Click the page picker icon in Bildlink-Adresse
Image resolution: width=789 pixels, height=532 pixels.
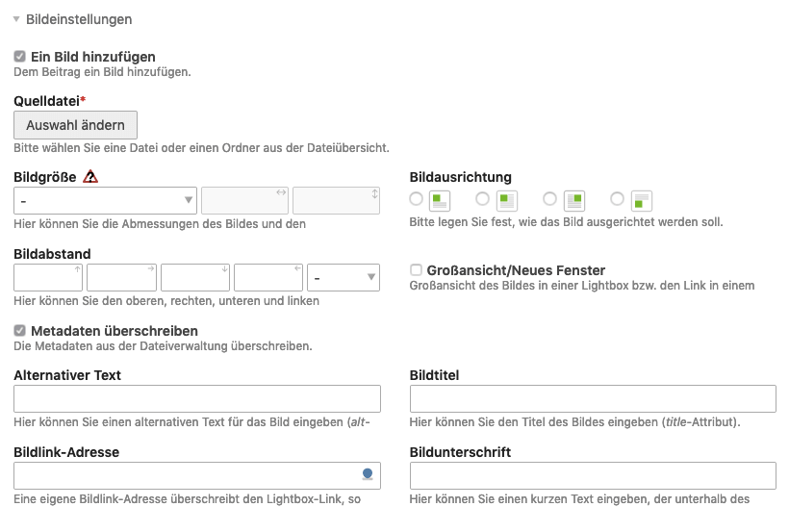coord(368,474)
